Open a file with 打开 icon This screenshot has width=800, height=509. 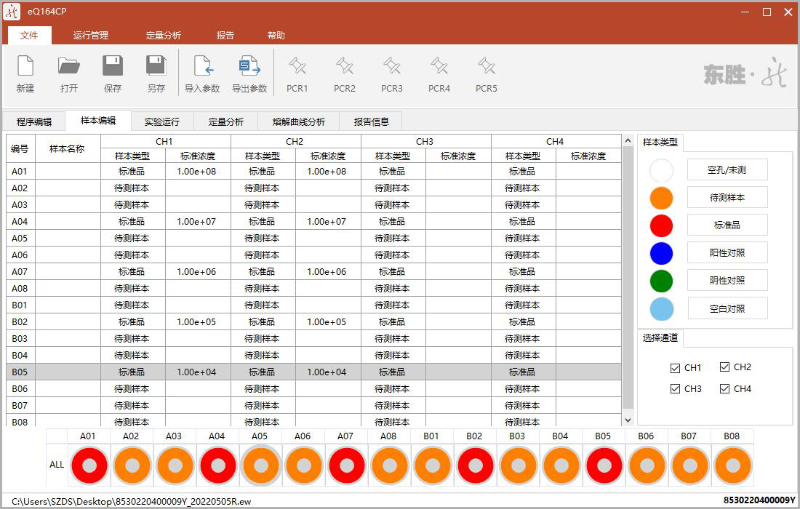click(x=69, y=68)
